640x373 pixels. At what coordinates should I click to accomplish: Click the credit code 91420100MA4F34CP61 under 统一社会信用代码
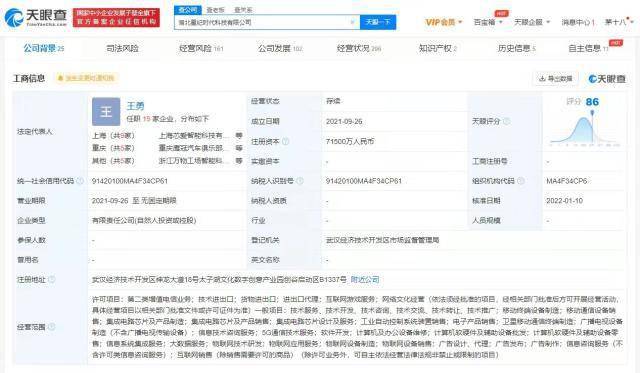[x=130, y=181]
